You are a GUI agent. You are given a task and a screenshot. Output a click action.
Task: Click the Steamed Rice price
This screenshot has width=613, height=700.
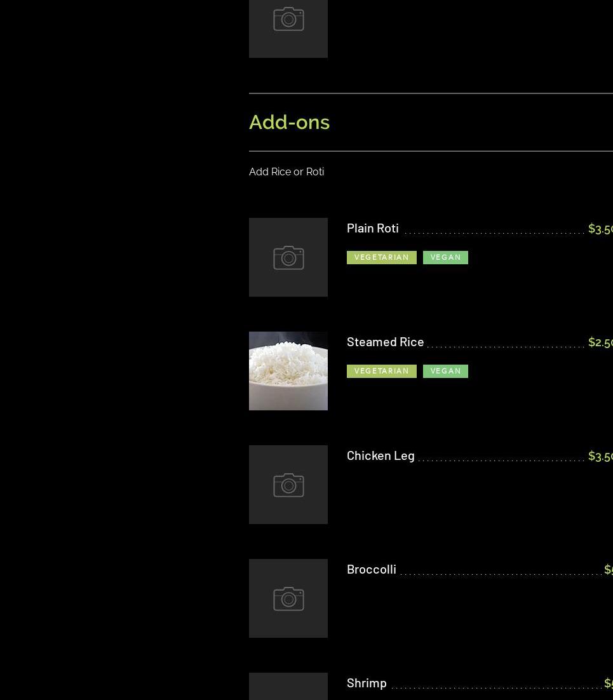[x=600, y=342]
